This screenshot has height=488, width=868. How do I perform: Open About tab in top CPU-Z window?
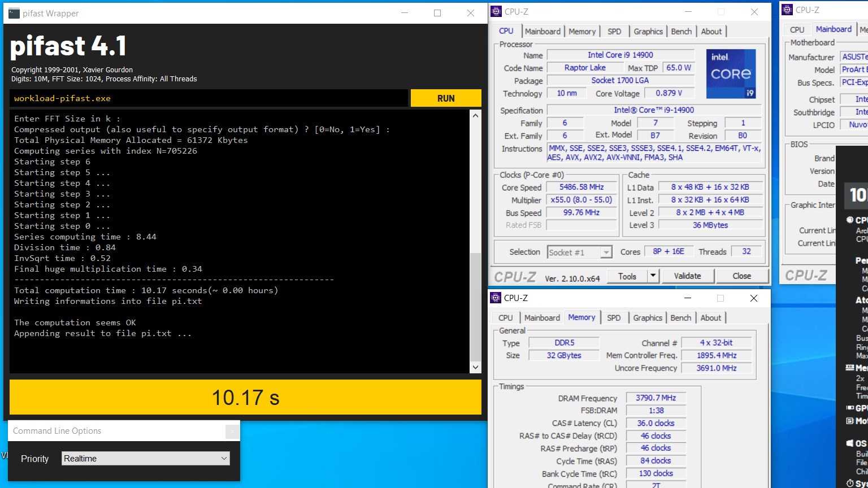pos(711,31)
